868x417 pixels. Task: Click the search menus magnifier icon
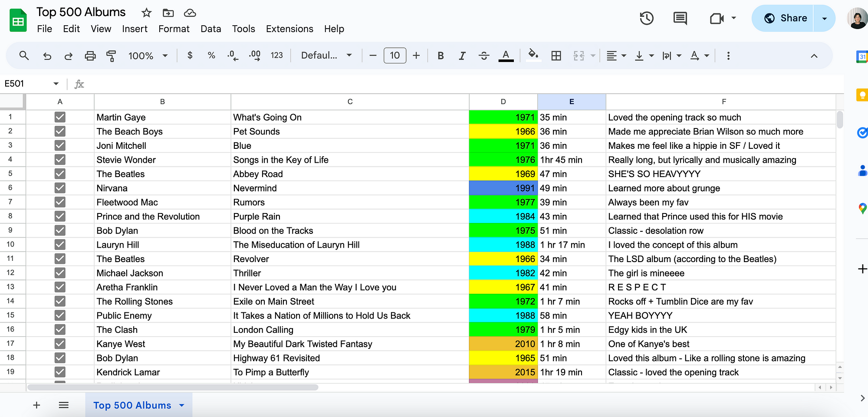tap(24, 56)
